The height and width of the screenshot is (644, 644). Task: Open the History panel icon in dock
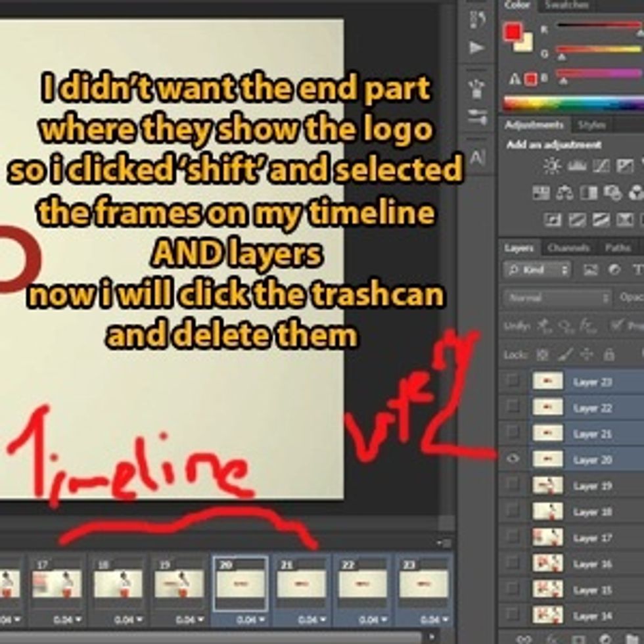tap(477, 18)
